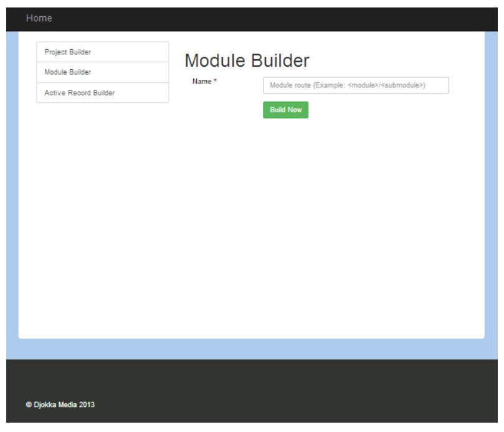The image size is (504, 432).
Task: Open the Home link in navbar
Action: coord(39,18)
